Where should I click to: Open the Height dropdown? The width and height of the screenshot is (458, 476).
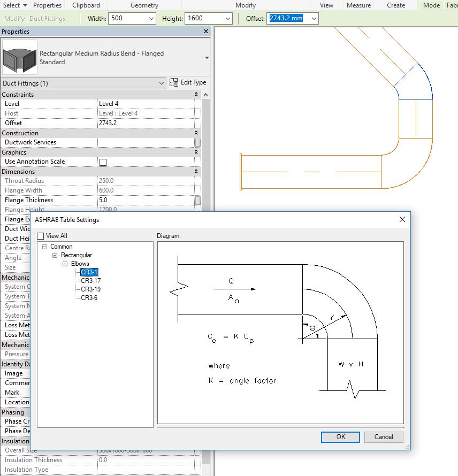tap(228, 19)
